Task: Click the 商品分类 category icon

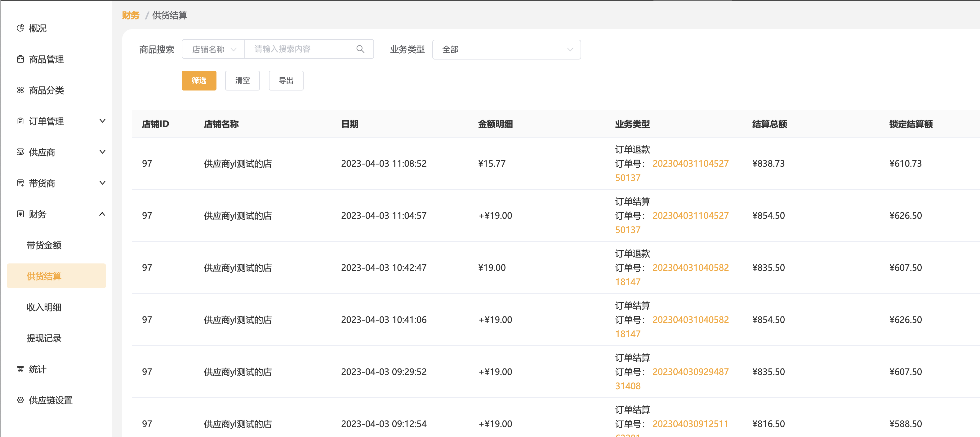Action: pyautogui.click(x=20, y=90)
